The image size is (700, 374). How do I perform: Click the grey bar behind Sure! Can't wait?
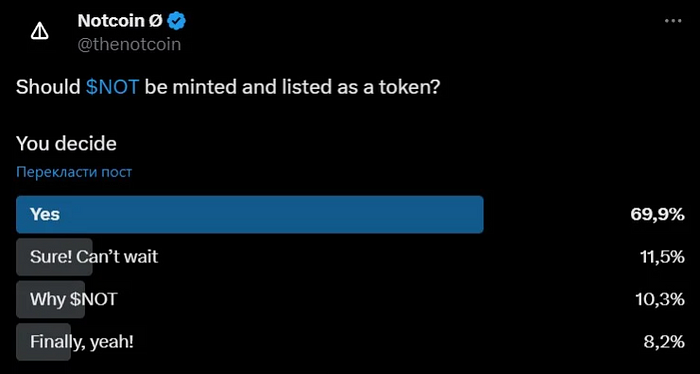coord(54,257)
